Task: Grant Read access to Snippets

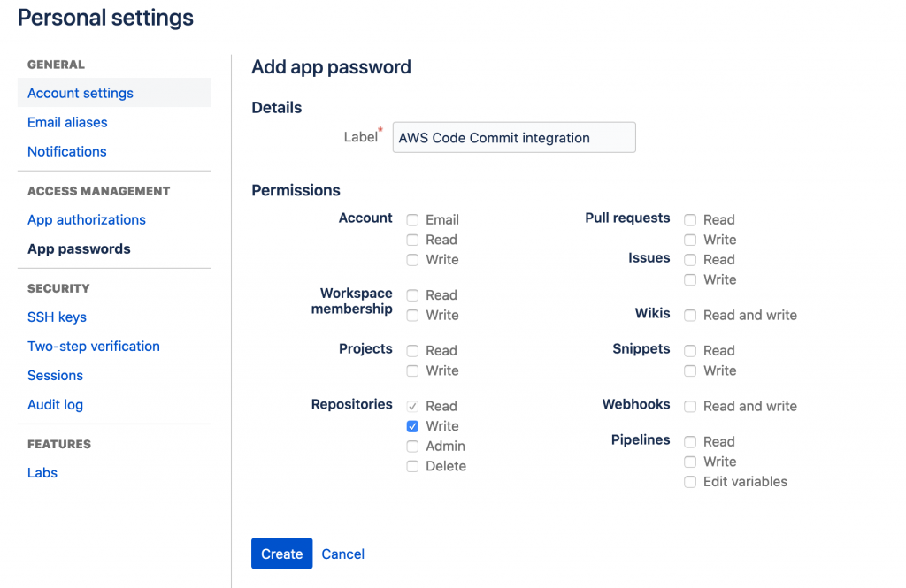Action: coord(690,350)
